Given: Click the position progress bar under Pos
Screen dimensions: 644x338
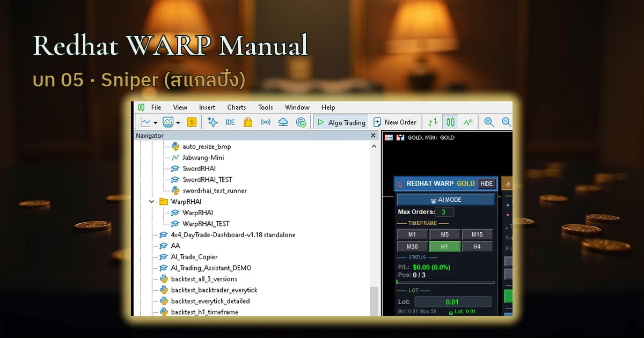Looking at the screenshot, I should coord(445,282).
